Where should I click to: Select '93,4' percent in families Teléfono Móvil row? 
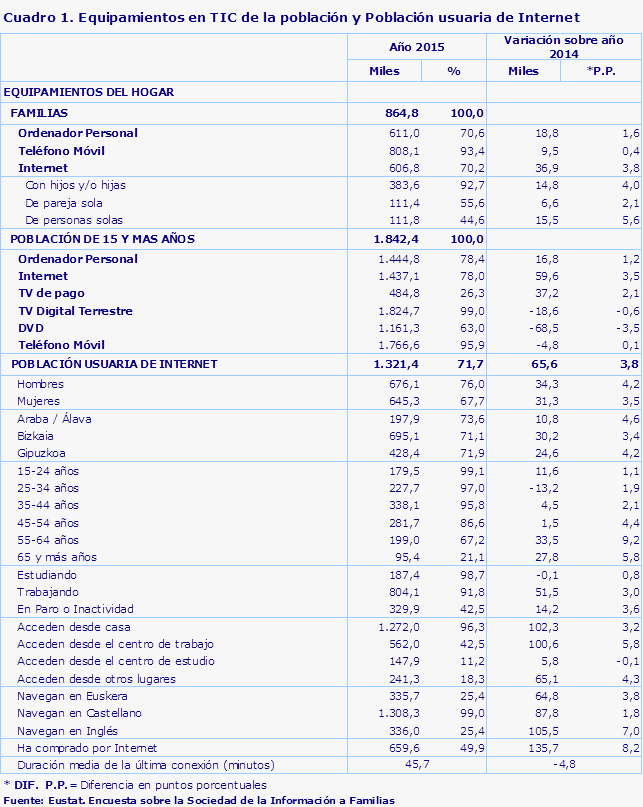pyautogui.click(x=472, y=151)
